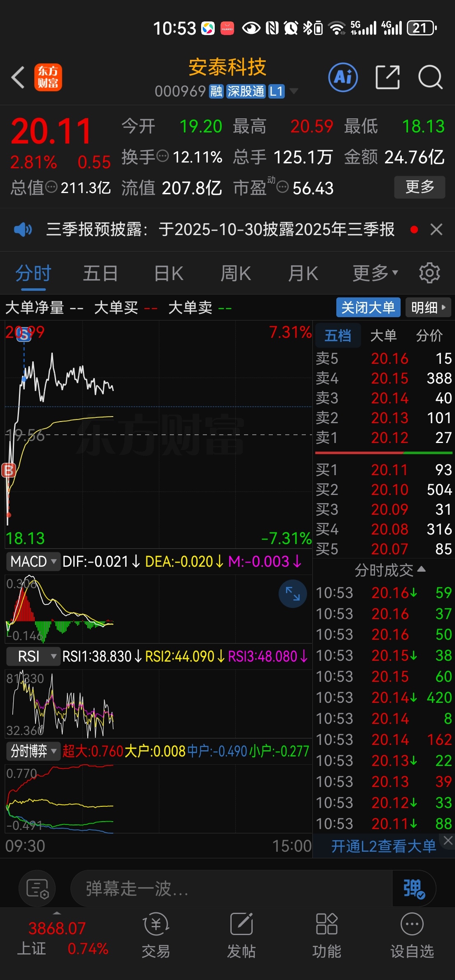Image resolution: width=455 pixels, height=980 pixels.
Task: Tap the buy-sell ratio bar
Action: (x=384, y=453)
